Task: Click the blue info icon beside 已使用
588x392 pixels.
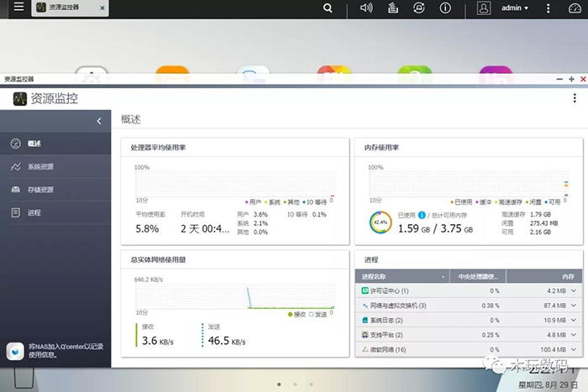Action: point(422,215)
